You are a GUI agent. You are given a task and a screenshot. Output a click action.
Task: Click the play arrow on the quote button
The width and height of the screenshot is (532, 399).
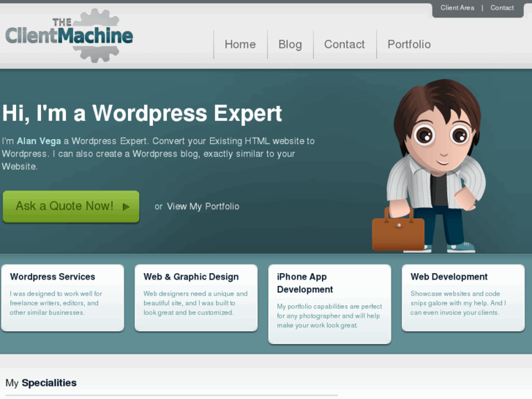pos(126,206)
